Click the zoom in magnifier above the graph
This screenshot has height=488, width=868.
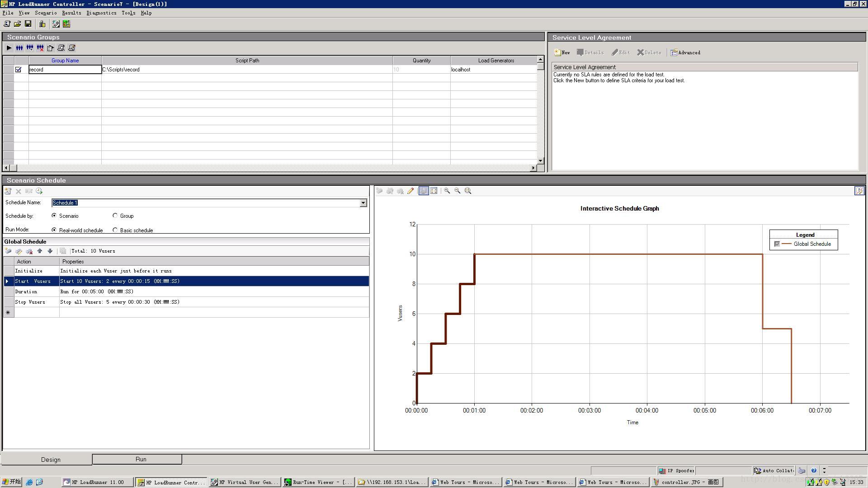click(x=447, y=191)
